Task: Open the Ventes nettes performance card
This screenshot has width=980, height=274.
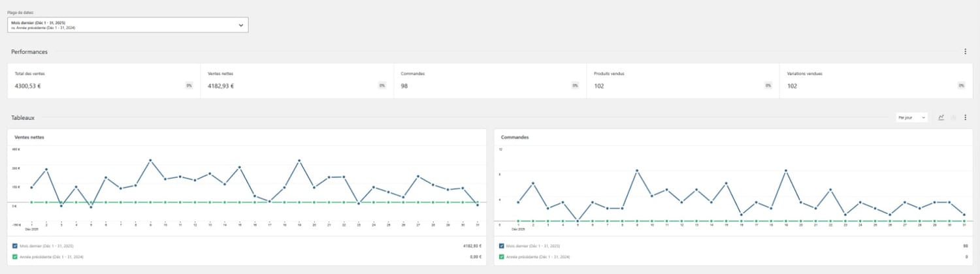Action: [x=297, y=81]
